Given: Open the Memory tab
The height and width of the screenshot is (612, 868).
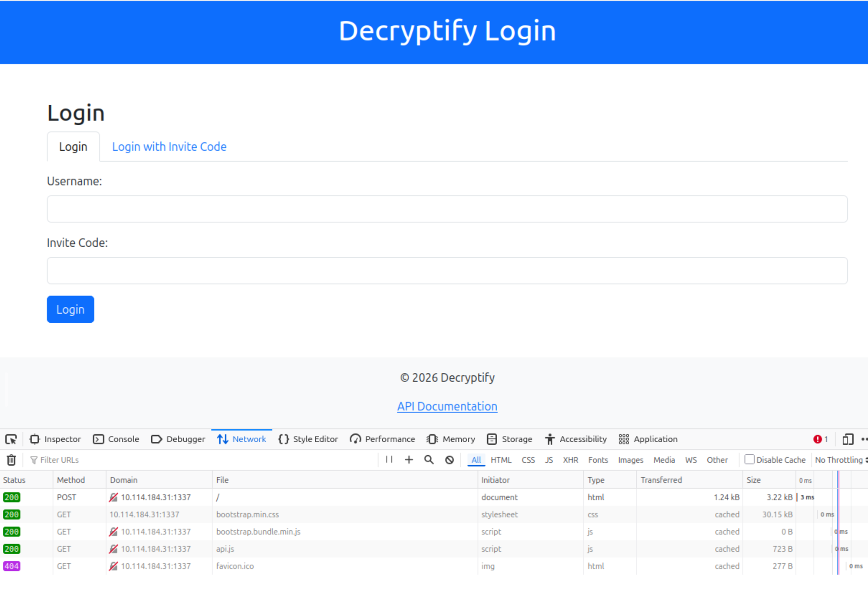Looking at the screenshot, I should click(x=451, y=439).
